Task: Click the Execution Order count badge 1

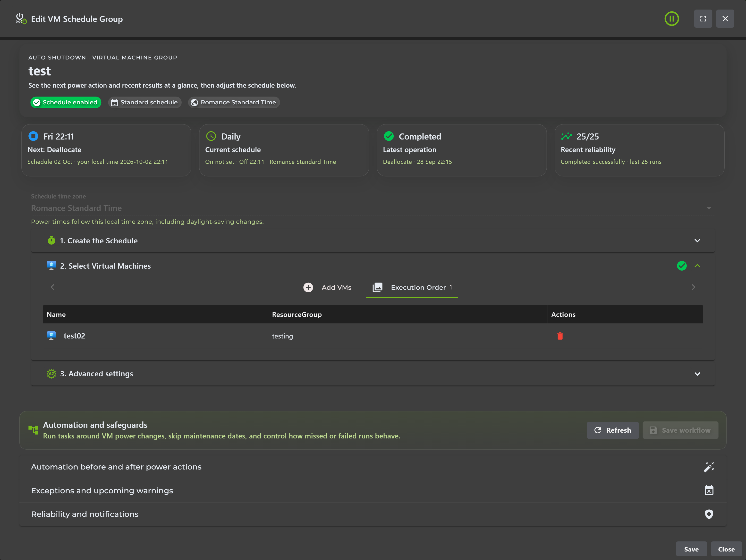Action: [x=450, y=288]
